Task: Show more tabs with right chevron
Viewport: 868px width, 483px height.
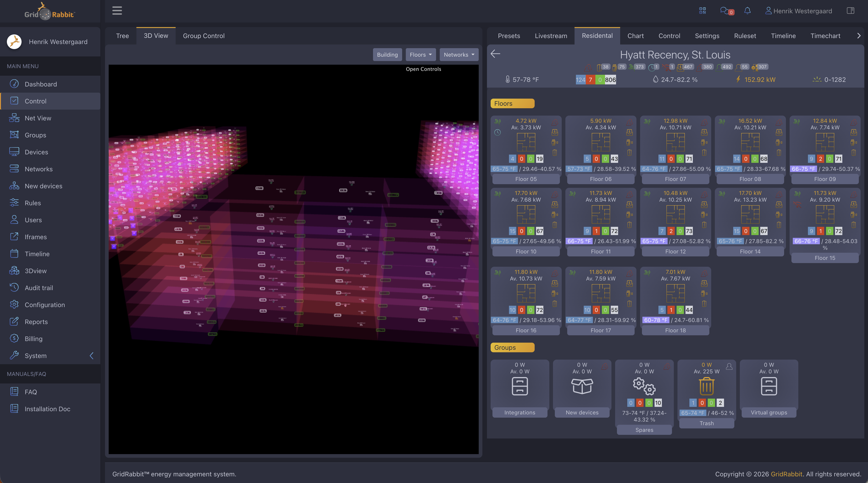Action: click(859, 36)
